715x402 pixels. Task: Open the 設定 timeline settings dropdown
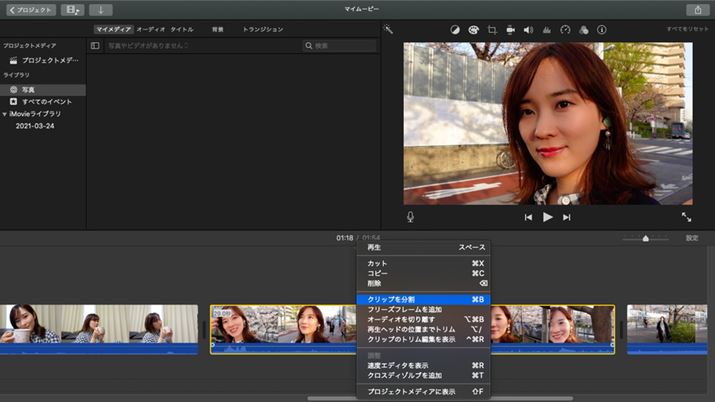pos(692,238)
